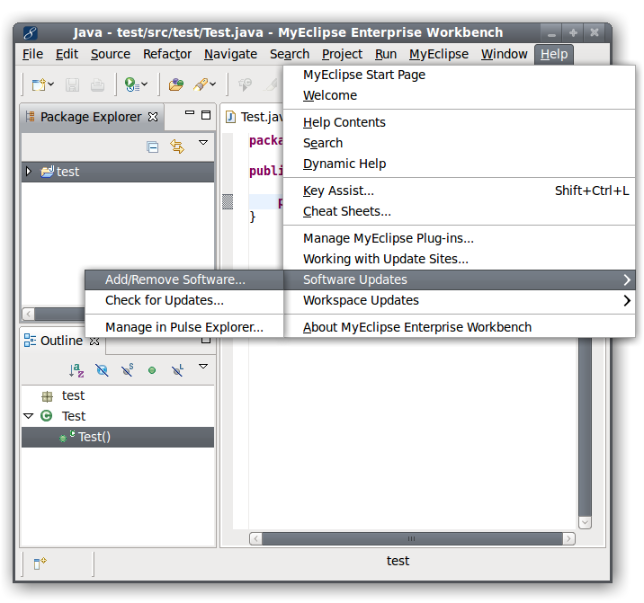The height and width of the screenshot is (603, 644).
Task: Click the editor vertical scrollbar down arrow
Action: (585, 522)
